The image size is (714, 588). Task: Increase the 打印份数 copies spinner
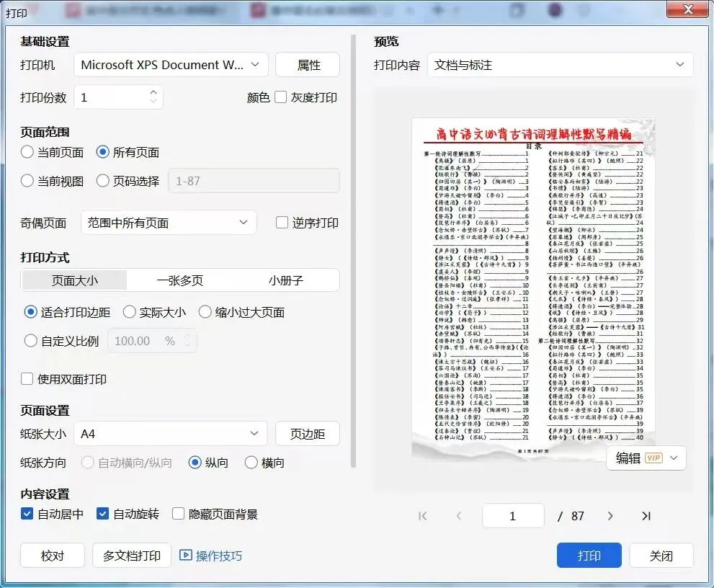[x=153, y=92]
